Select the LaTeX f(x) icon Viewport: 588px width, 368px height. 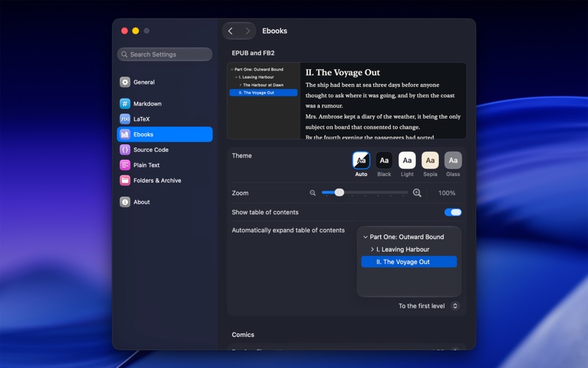[x=125, y=119]
